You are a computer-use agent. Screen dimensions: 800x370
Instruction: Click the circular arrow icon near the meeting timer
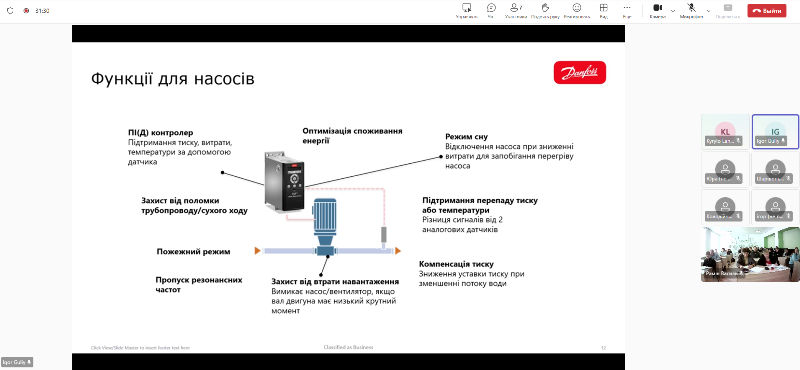(10, 11)
